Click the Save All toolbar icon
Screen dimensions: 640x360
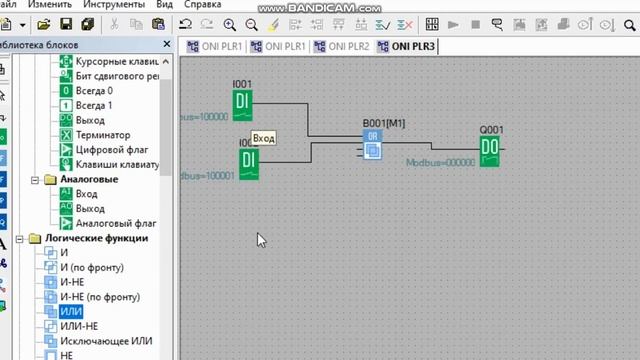88,24
